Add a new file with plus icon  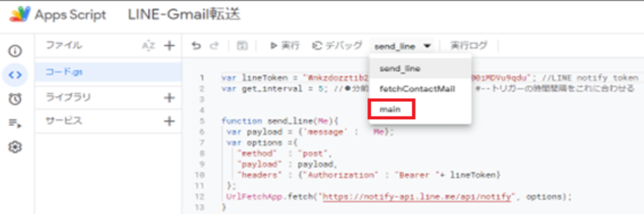pyautogui.click(x=169, y=46)
